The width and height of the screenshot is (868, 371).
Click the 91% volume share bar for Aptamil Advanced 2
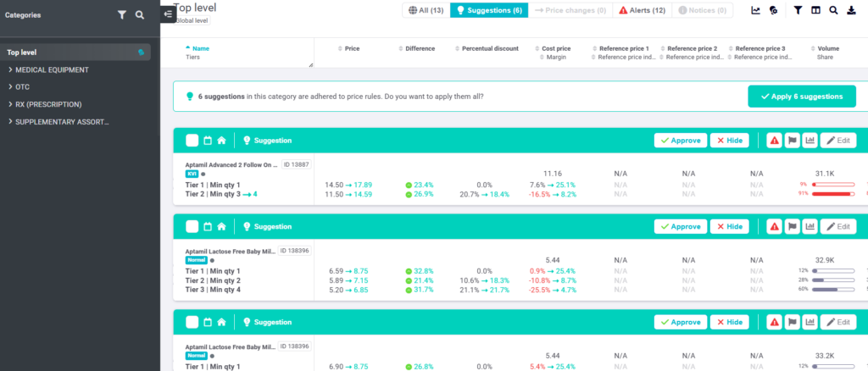832,193
